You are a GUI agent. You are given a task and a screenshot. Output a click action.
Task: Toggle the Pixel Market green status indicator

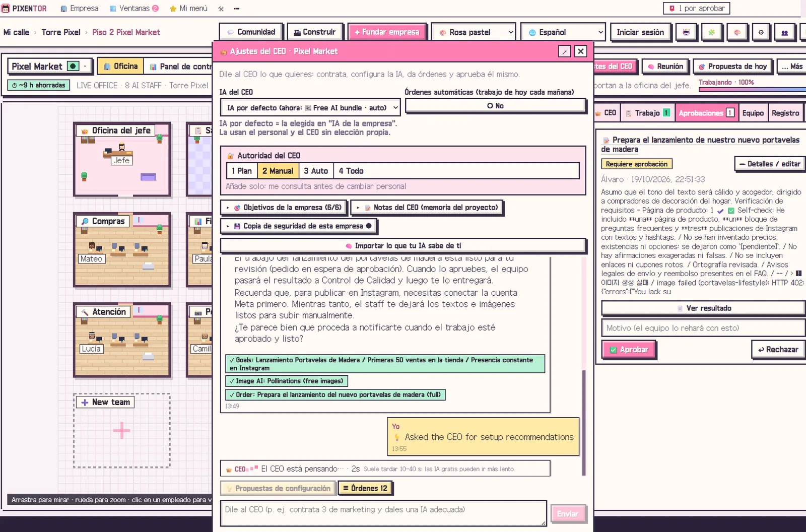(73, 66)
